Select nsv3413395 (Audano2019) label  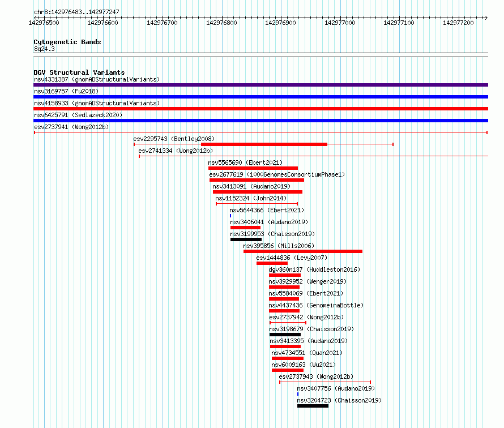(x=309, y=341)
